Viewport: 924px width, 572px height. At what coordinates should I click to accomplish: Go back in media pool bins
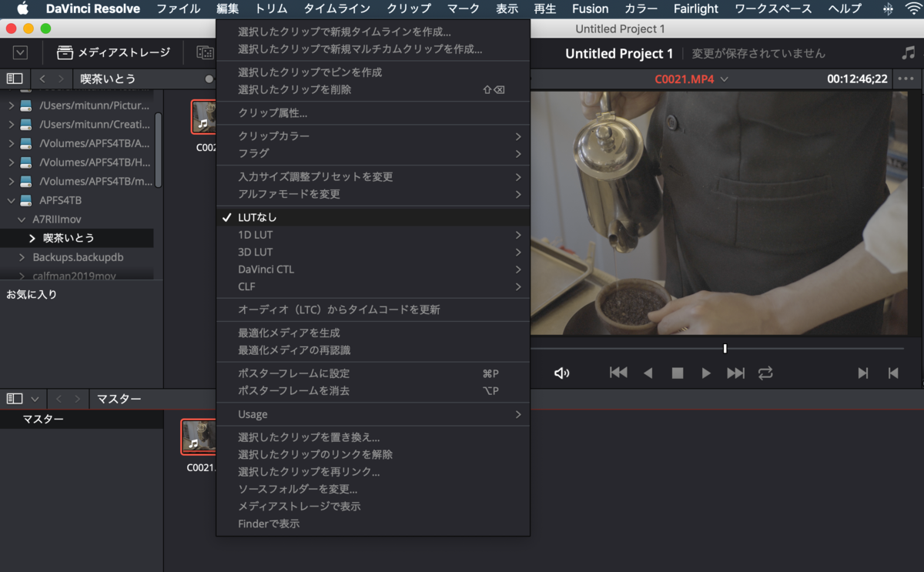click(x=60, y=399)
